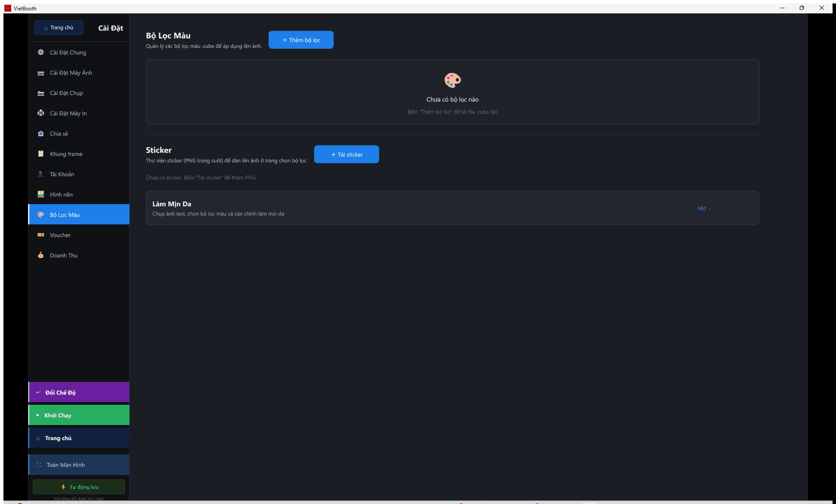
Task: Click the ticket icon beside Voucher
Action: 41,235
